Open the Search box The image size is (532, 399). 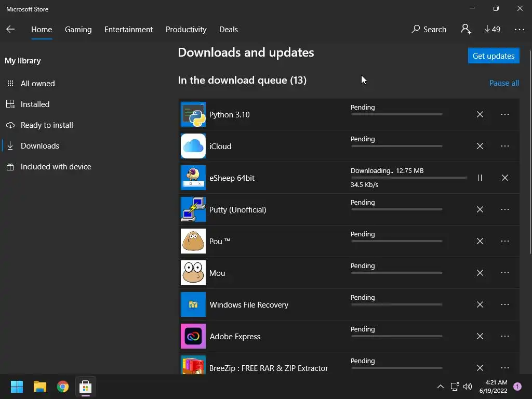429,29
